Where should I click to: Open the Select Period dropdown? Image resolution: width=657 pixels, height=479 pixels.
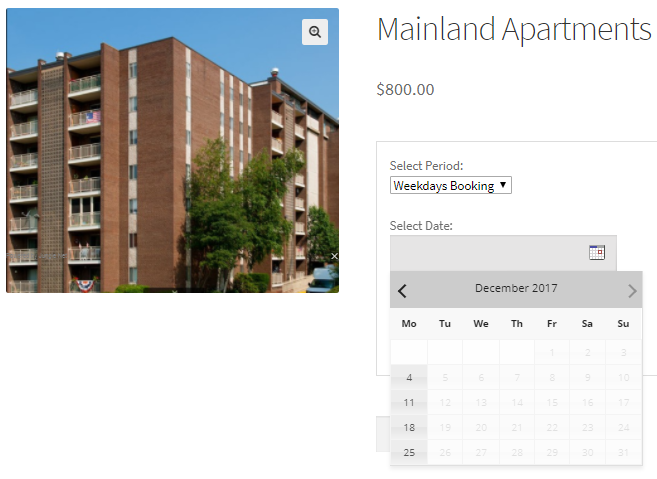[x=451, y=185]
